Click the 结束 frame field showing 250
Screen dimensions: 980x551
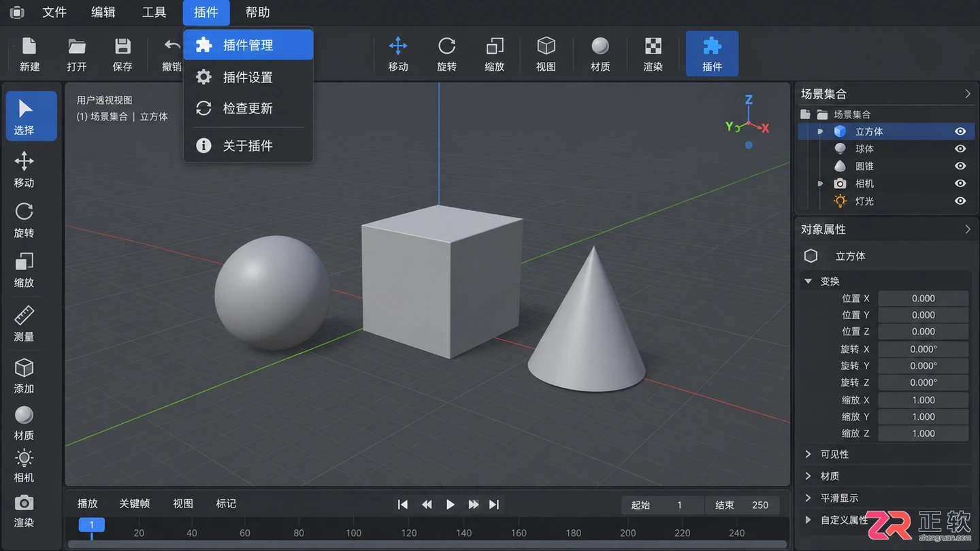click(x=742, y=505)
